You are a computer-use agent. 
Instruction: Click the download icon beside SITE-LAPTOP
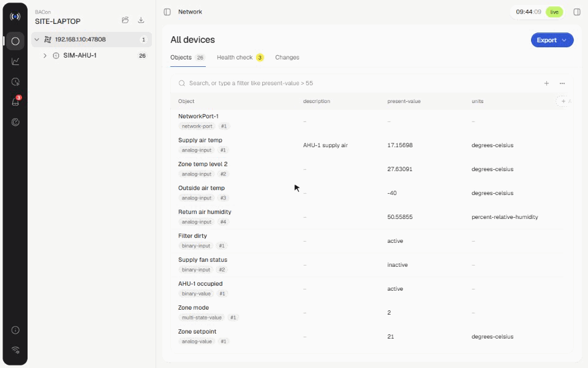141,20
